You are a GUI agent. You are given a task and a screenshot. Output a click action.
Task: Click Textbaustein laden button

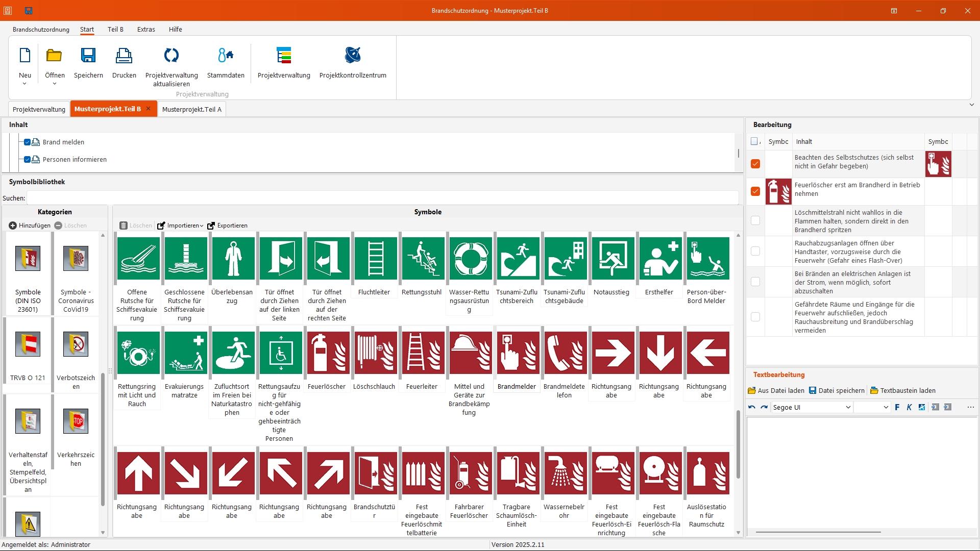[x=903, y=391]
